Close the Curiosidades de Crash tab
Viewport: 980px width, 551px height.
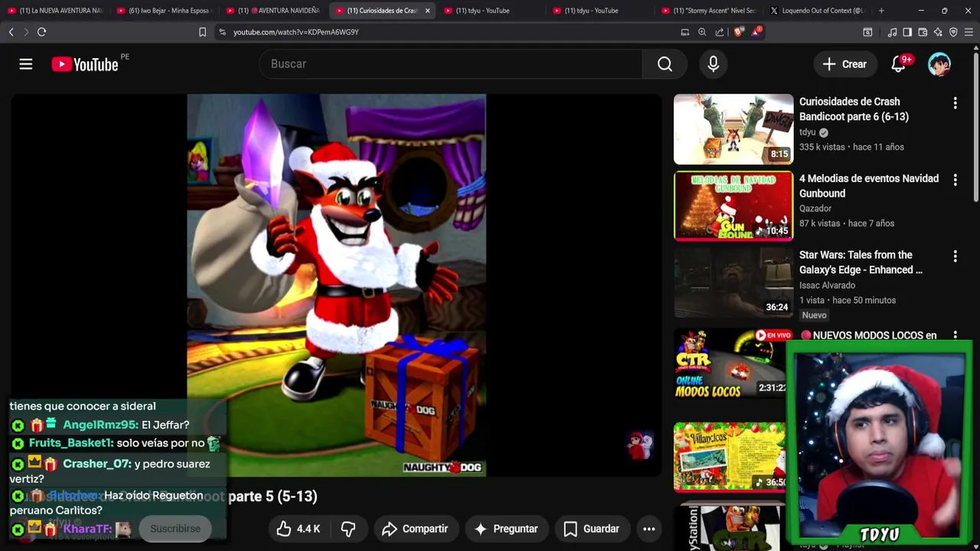coord(427,11)
